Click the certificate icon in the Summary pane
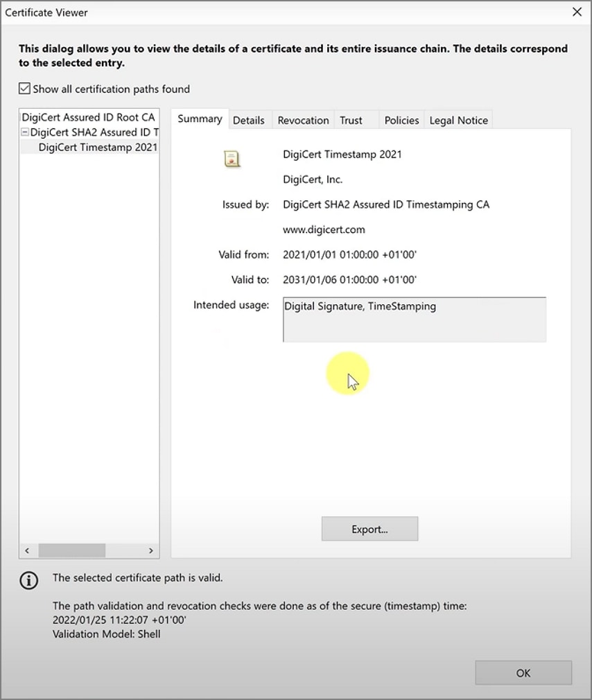The width and height of the screenshot is (592, 700). (x=232, y=159)
